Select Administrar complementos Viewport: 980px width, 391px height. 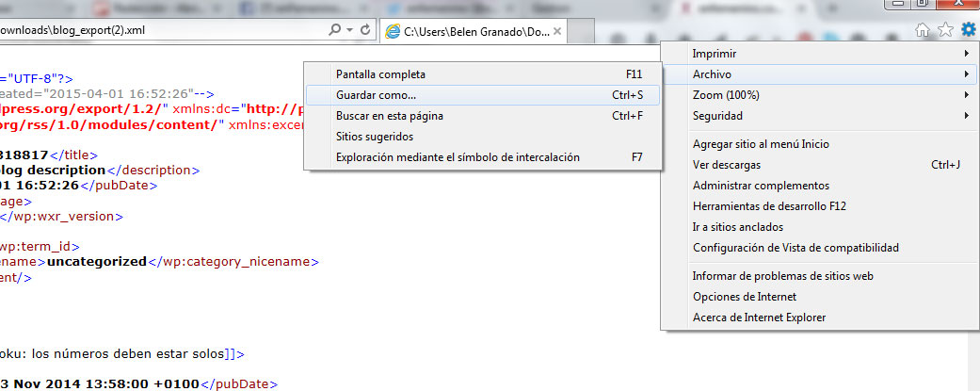pos(761,186)
